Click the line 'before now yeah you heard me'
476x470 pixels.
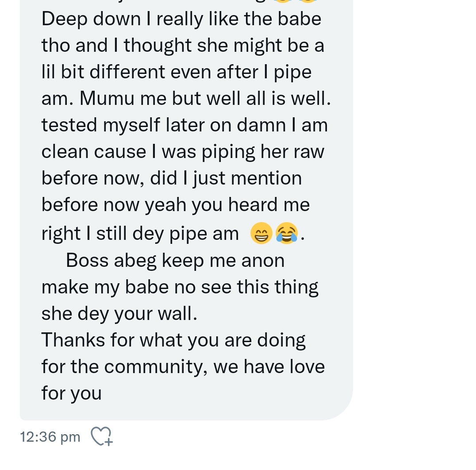pos(176,204)
